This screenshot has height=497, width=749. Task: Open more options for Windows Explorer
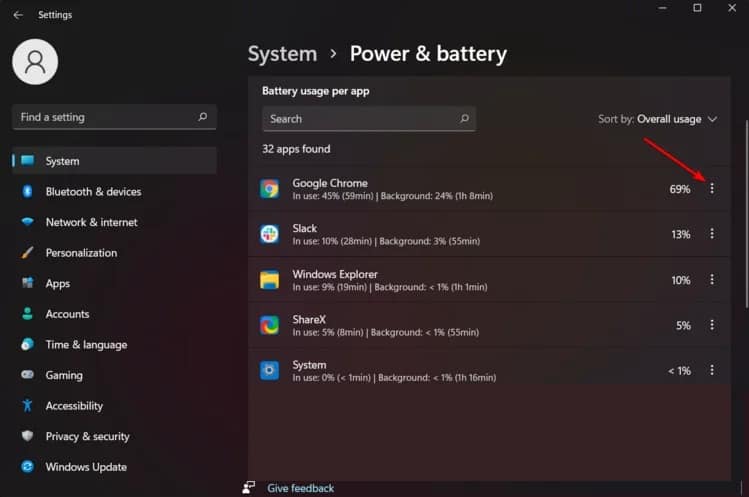[x=712, y=280]
